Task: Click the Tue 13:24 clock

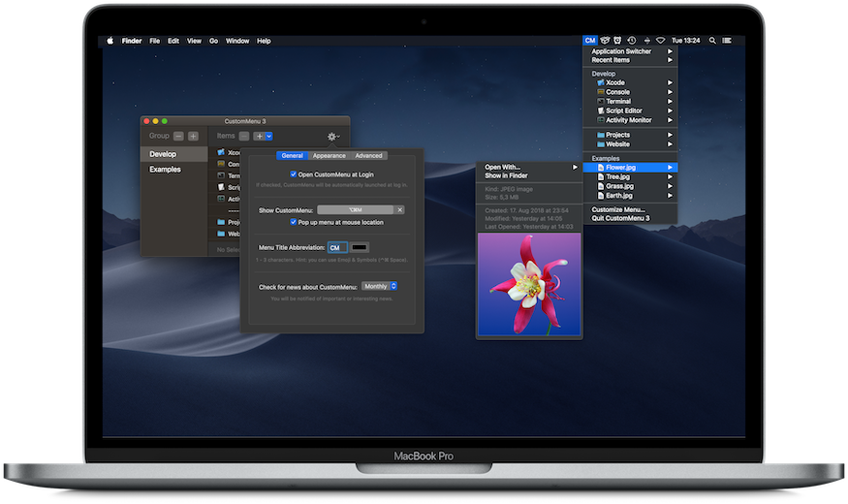Action: [685, 41]
